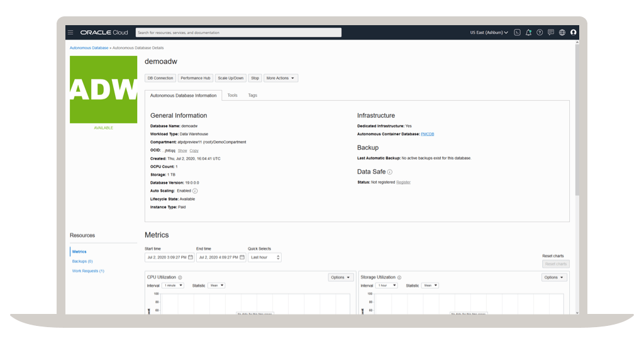
Task: Click the demoadw database title
Action: (x=161, y=62)
